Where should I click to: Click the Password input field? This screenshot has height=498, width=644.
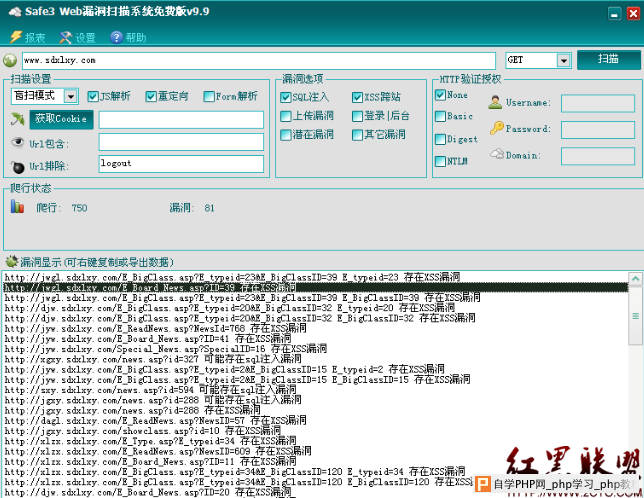tap(598, 130)
